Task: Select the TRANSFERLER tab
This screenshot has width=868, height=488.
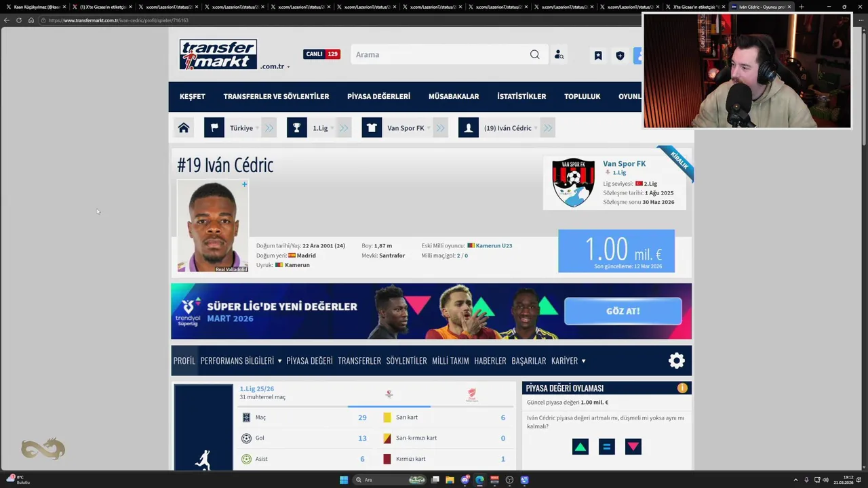Action: point(359,361)
